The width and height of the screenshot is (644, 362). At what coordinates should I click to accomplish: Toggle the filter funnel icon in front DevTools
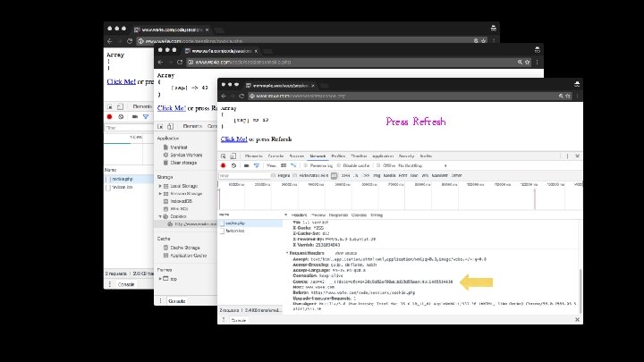point(257,166)
